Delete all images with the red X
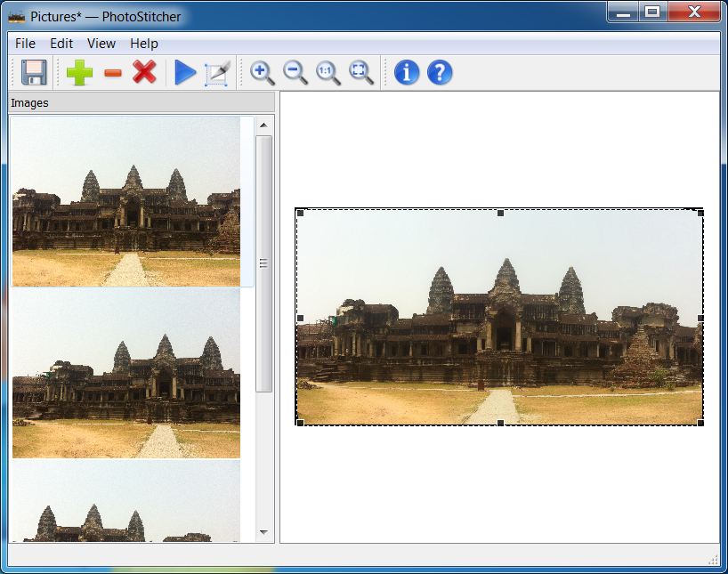The height and width of the screenshot is (574, 728). (143, 74)
